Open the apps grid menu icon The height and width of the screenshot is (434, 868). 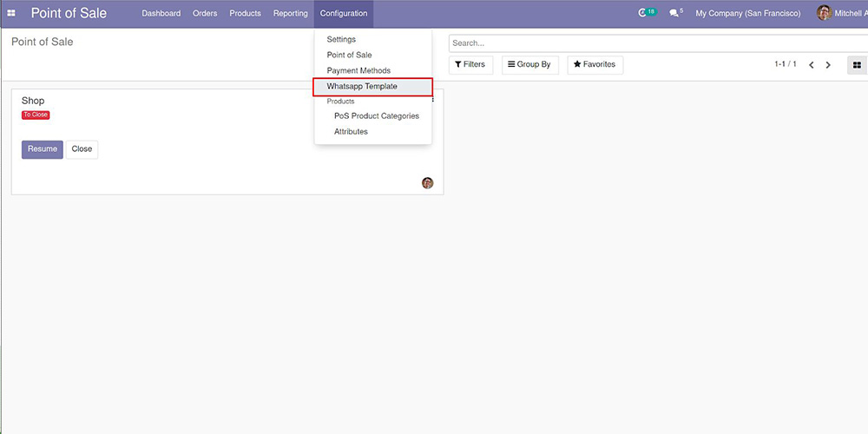(11, 14)
